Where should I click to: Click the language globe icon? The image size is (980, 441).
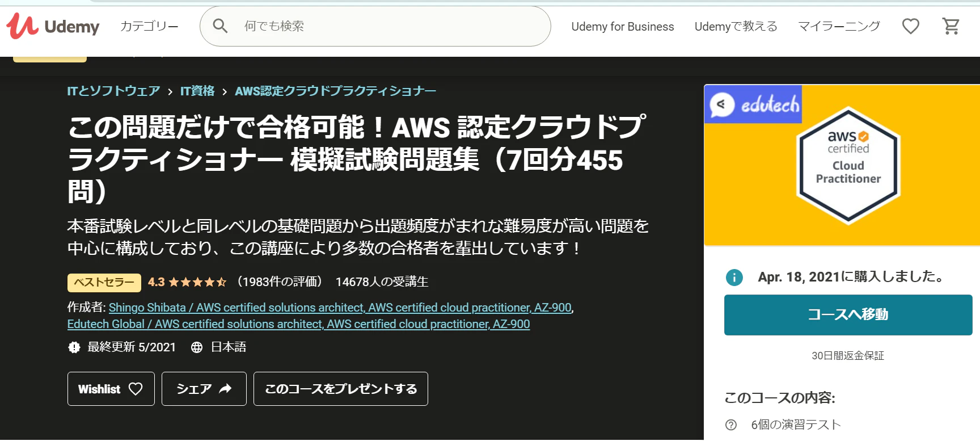tap(197, 347)
